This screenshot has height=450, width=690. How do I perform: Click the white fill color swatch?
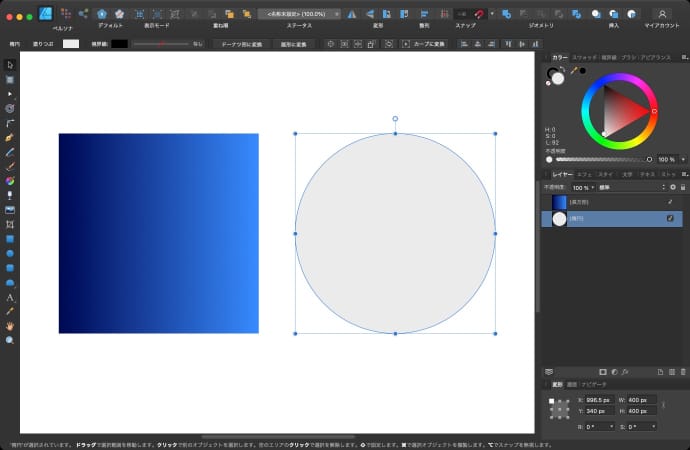click(x=70, y=44)
